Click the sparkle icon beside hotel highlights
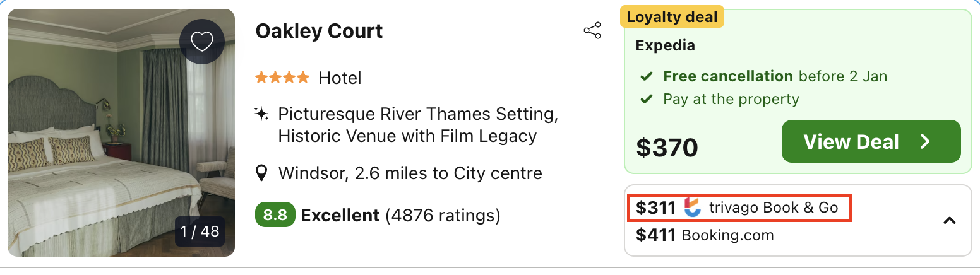Image resolution: width=980 pixels, height=275 pixels. click(261, 114)
